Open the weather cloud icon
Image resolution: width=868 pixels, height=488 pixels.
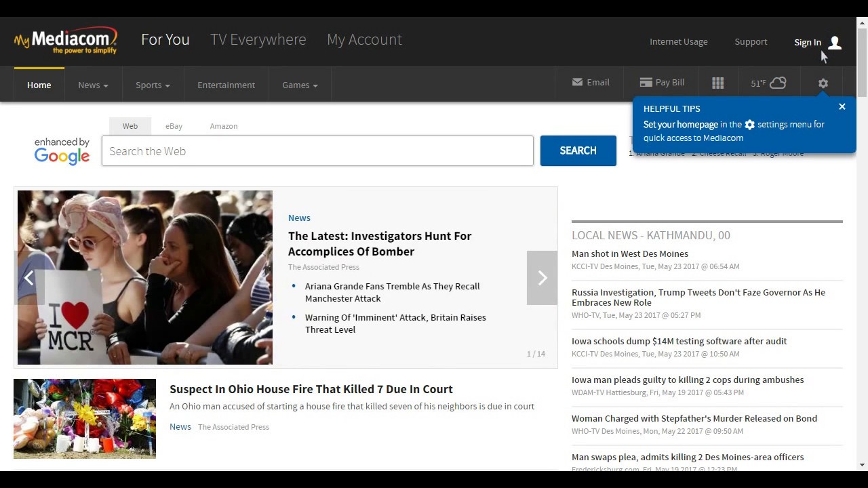click(778, 83)
